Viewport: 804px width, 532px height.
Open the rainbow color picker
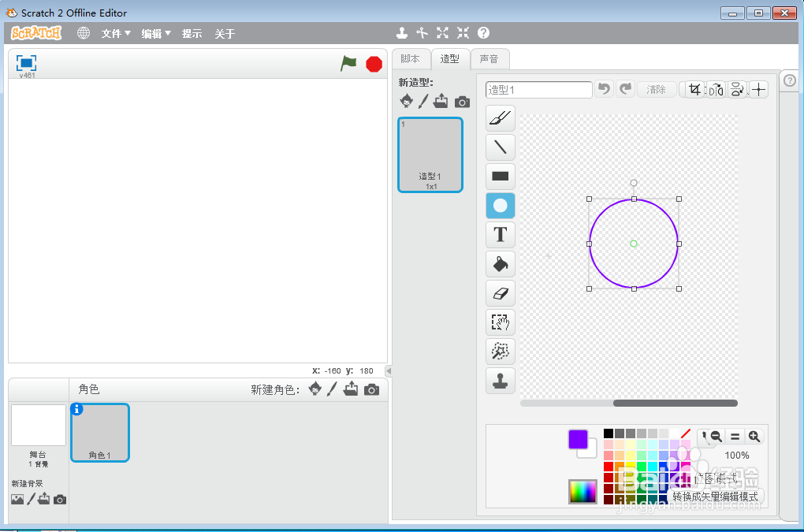(583, 492)
